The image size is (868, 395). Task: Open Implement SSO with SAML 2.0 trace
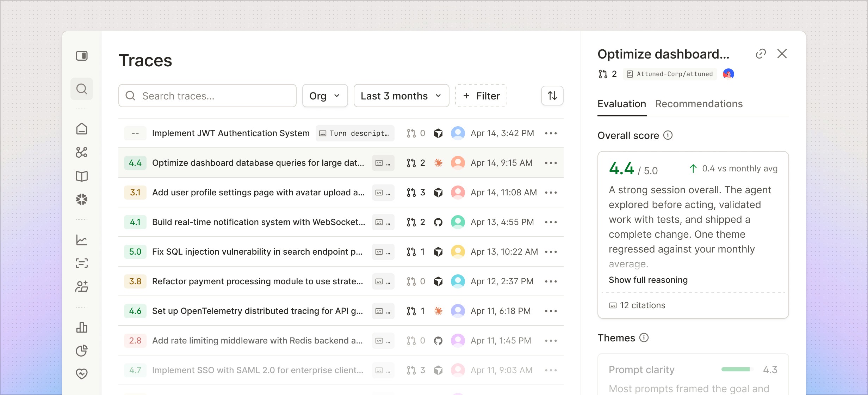click(x=258, y=370)
